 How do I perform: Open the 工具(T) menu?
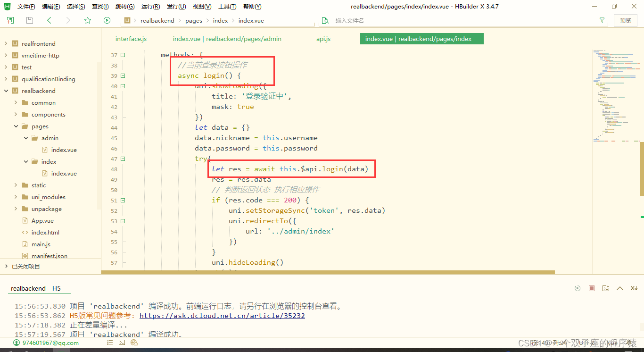[x=227, y=7]
